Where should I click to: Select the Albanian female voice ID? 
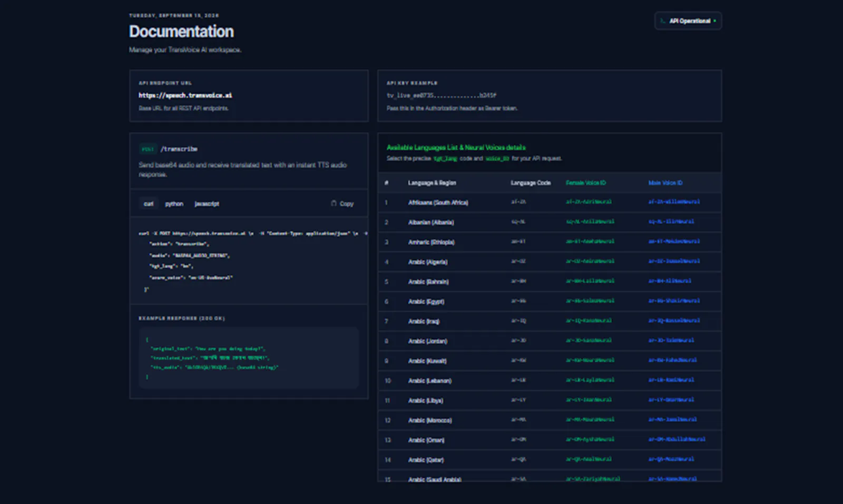coord(590,222)
